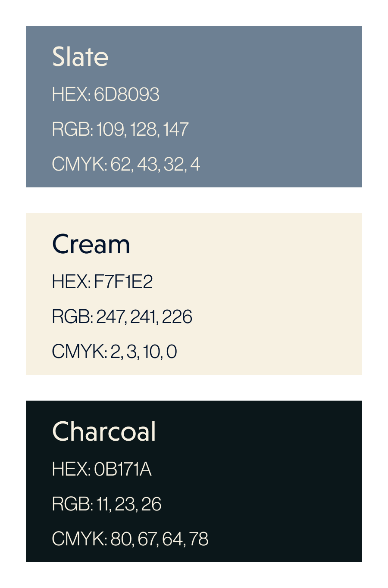
Task: Click the Charcoal color swatch
Action: [x=194, y=481]
